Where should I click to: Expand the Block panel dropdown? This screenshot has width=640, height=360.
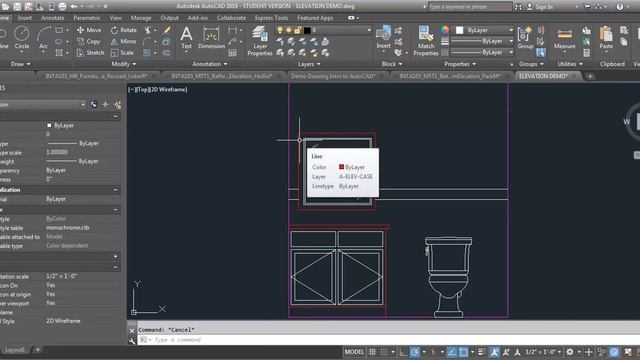point(392,64)
